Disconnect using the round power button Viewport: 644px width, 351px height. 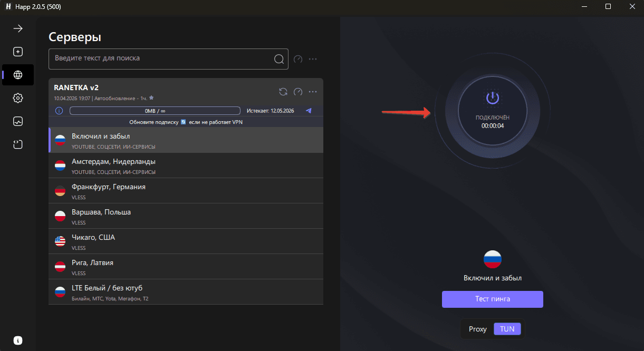pos(492,110)
